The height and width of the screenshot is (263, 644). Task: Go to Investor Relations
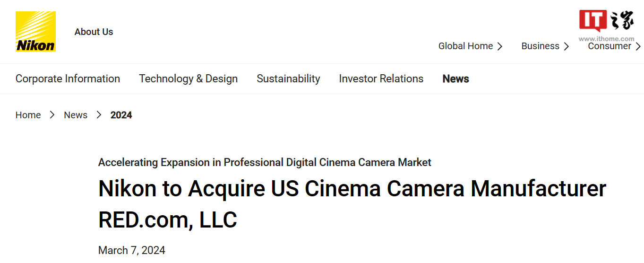point(381,79)
